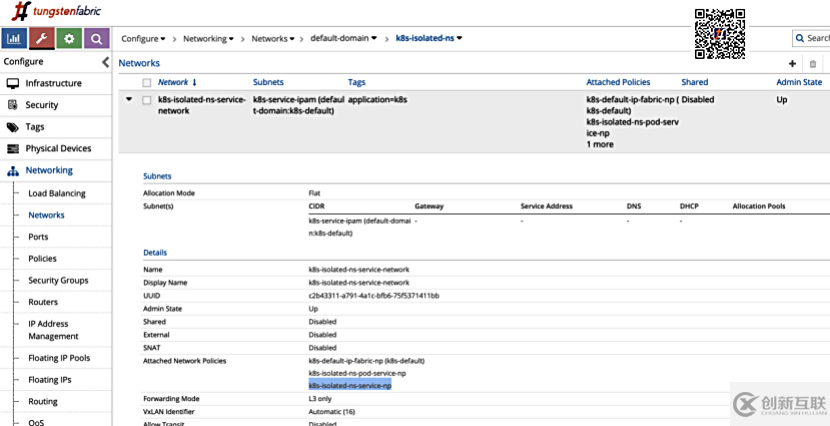This screenshot has width=830, height=426.
Task: Click the k8s-isolated-ns-pod-service-np policy in Details
Action: [357, 374]
